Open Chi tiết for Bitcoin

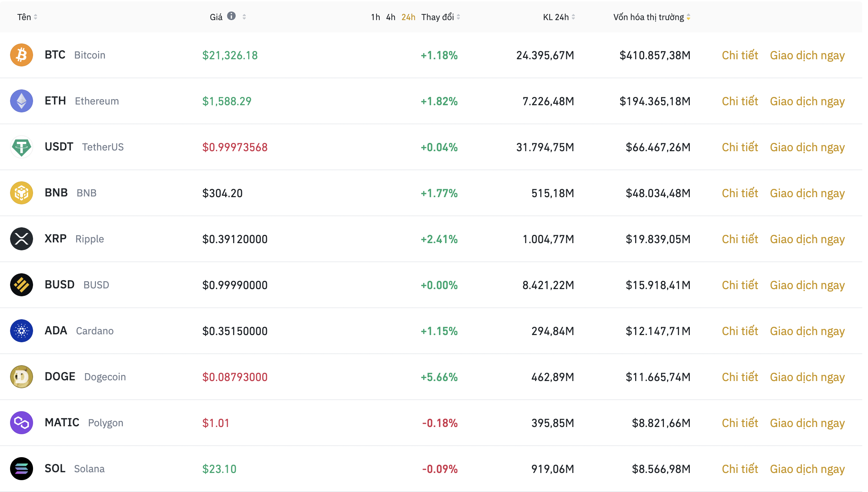coord(740,55)
